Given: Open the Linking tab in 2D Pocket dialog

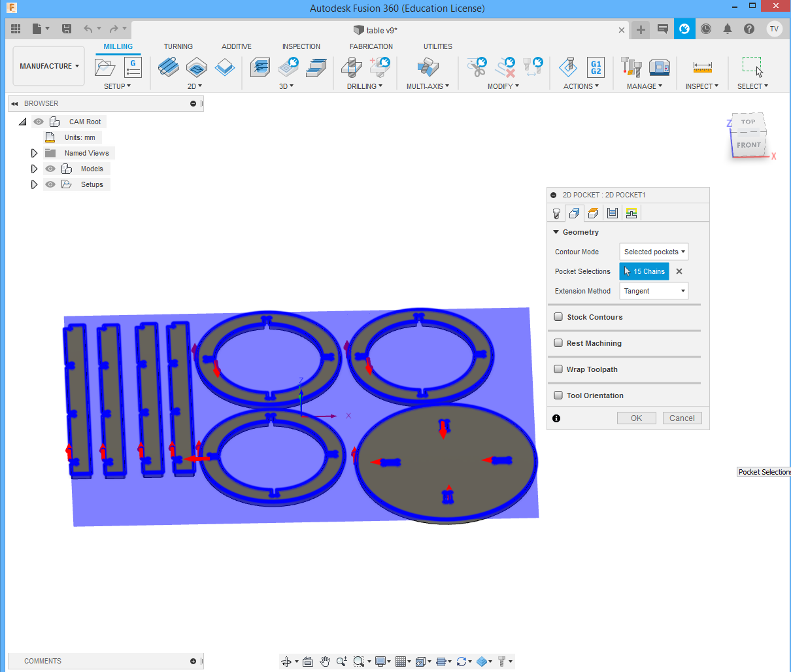Looking at the screenshot, I should (x=631, y=213).
